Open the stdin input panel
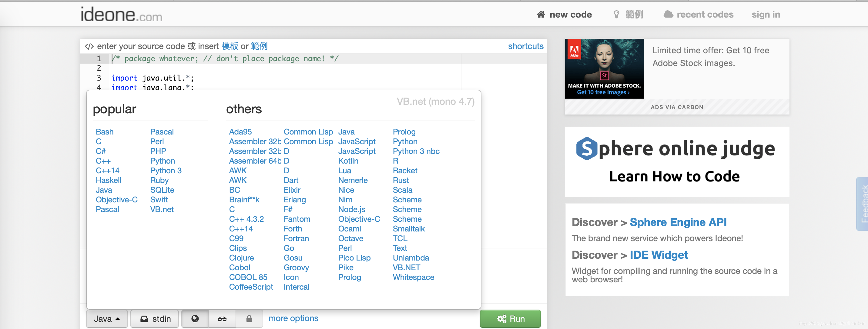Viewport: 868px width, 329px height. pos(155,319)
